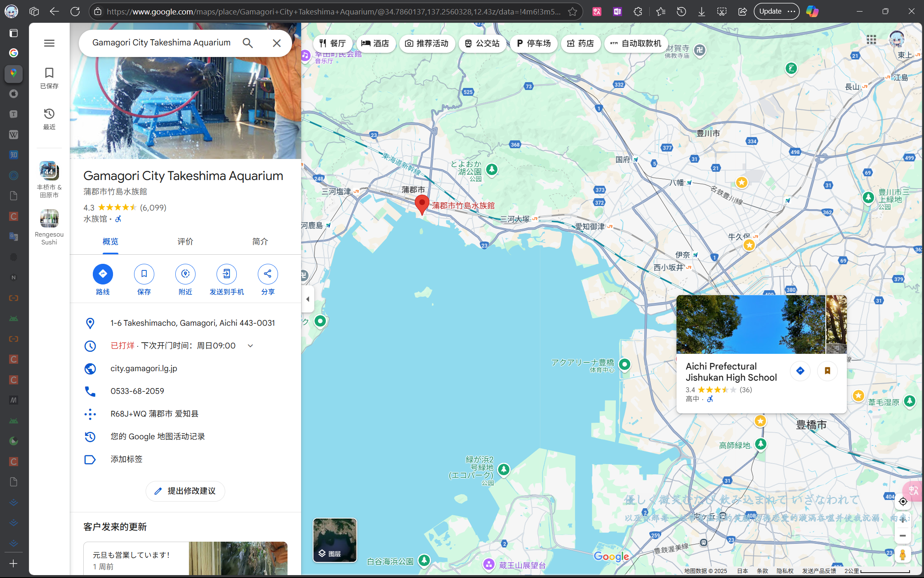Open the Jishukan High School photo
924x578 pixels.
coord(751,324)
